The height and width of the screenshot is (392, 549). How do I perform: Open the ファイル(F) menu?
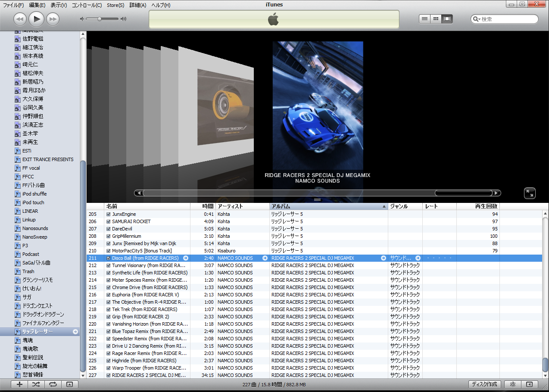coord(13,5)
